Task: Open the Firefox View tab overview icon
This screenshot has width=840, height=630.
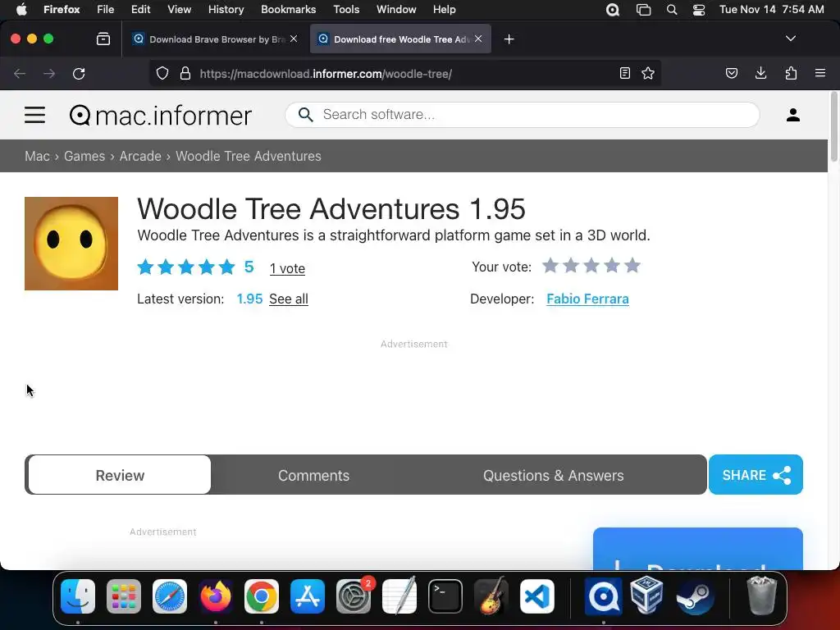Action: pos(103,39)
